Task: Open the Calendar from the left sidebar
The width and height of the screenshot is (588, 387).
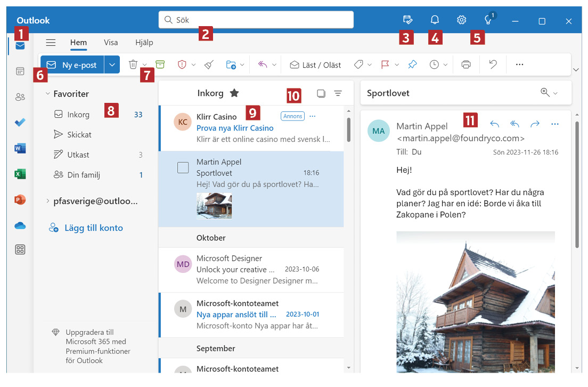Action: [19, 71]
